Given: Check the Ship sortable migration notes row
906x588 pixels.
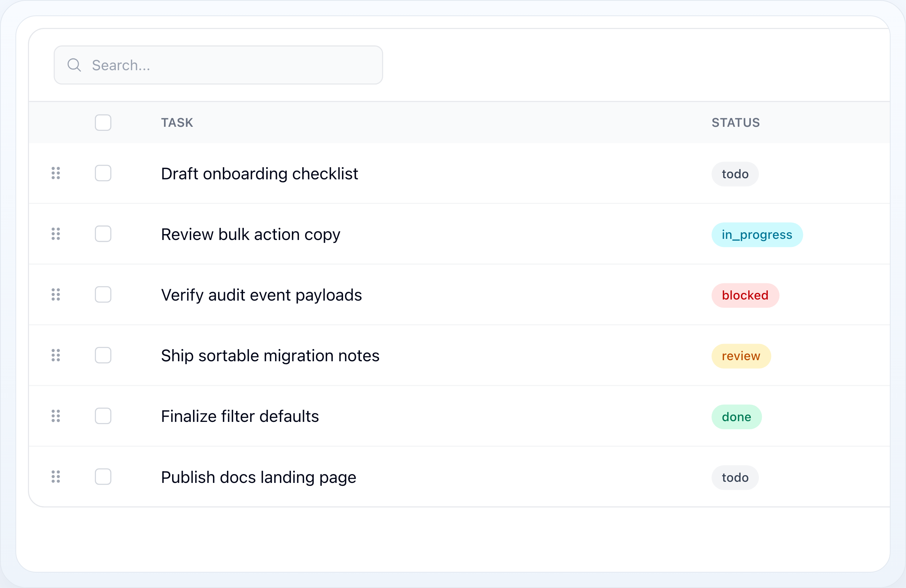Looking at the screenshot, I should click(103, 355).
